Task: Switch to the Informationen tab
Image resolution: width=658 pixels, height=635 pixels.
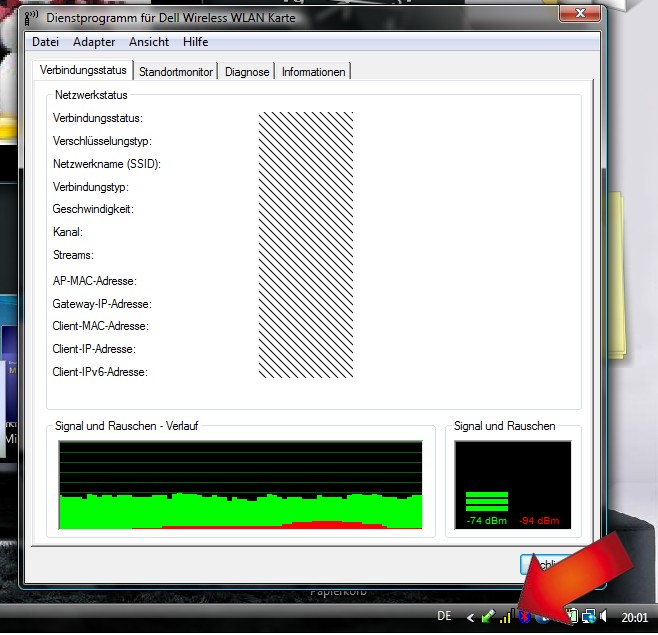Action: point(313,72)
